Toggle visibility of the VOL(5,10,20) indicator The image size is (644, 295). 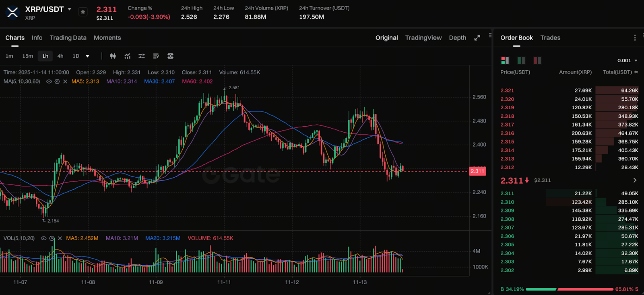click(44, 238)
